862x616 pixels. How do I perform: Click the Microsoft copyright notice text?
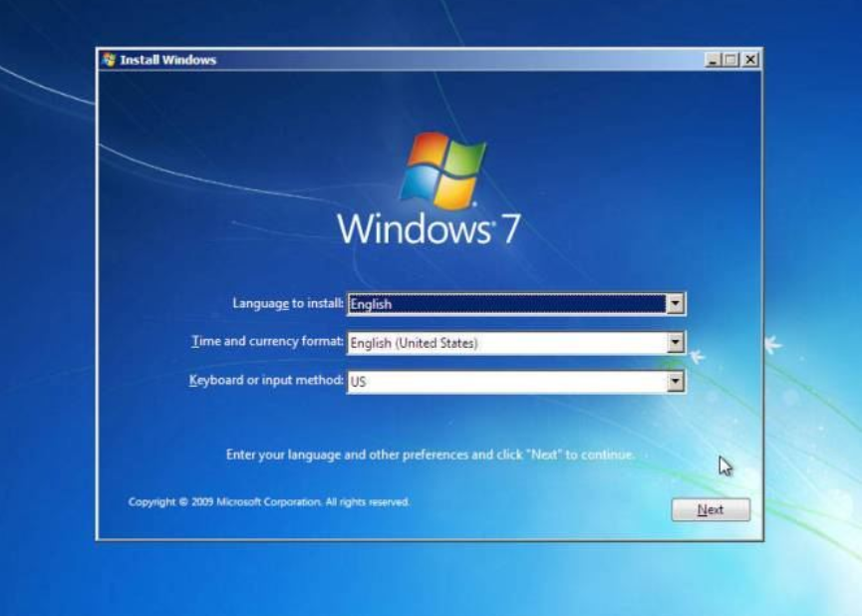[x=269, y=502]
